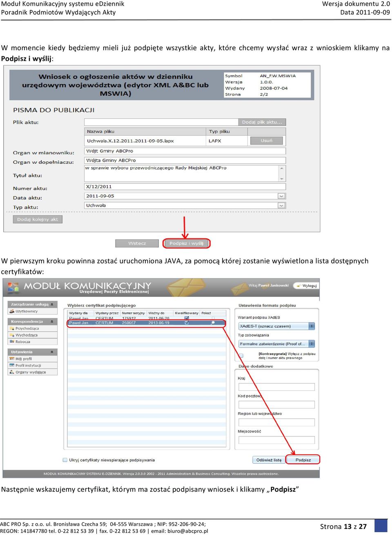Click the LAPX file type cell
The height and width of the screenshot is (535, 392).
227,141
